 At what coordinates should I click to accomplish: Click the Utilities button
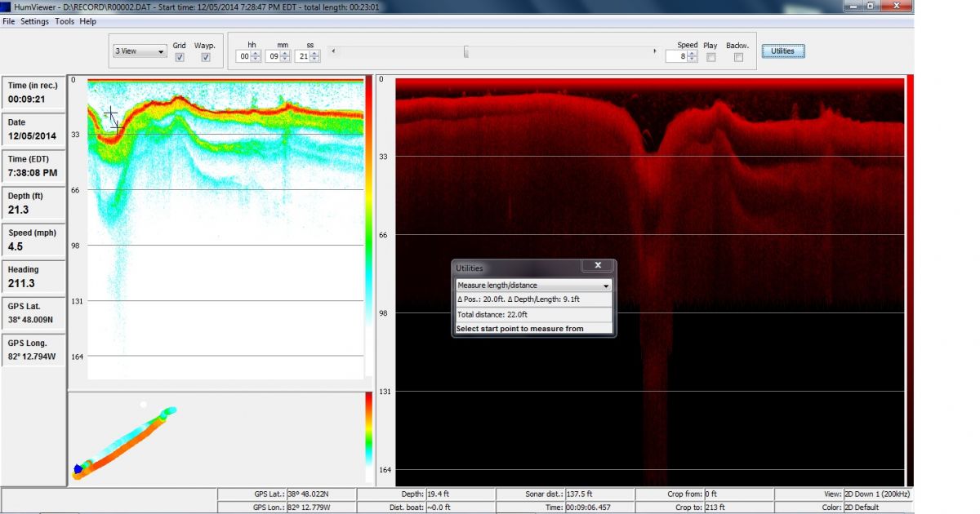pyautogui.click(x=782, y=51)
